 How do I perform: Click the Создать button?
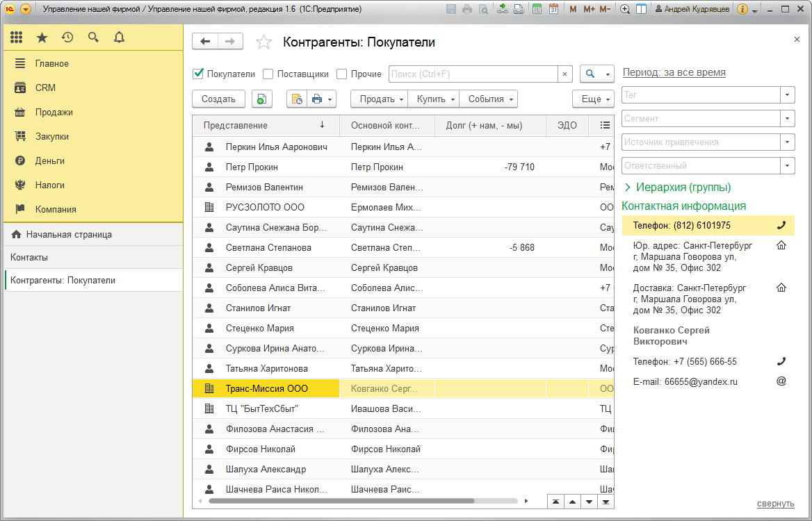[x=218, y=99]
